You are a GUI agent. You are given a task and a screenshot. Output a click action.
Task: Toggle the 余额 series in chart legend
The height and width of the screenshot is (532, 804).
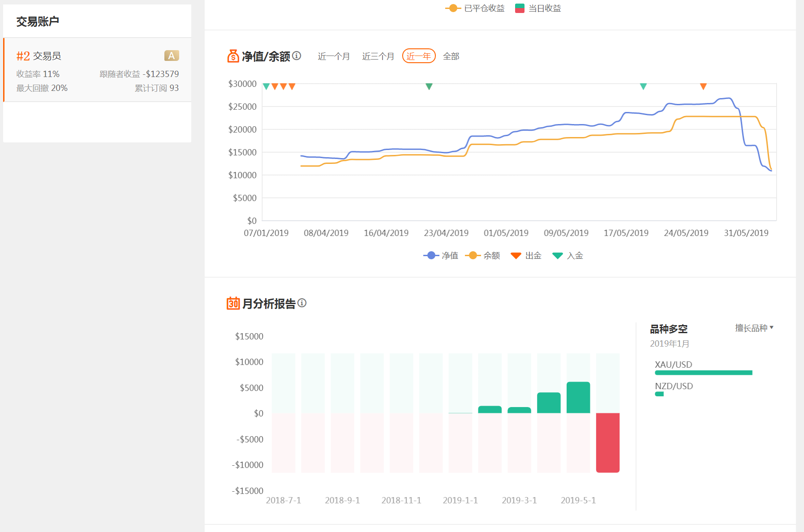coord(483,255)
